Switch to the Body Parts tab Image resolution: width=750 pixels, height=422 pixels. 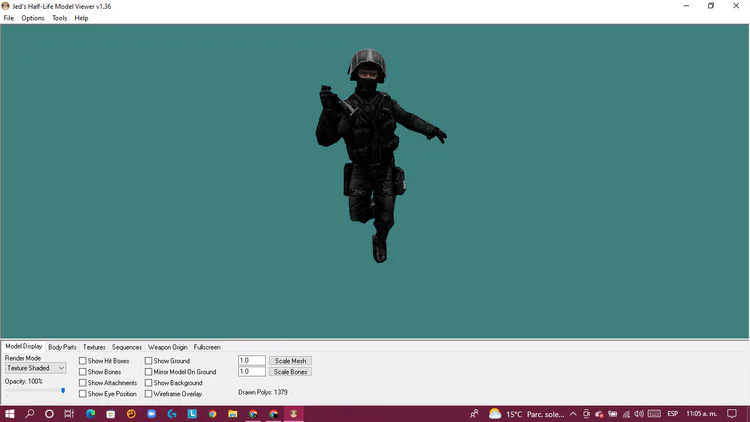62,347
